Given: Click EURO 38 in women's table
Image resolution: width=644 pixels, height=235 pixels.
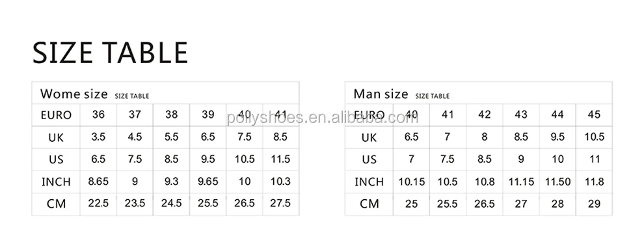Looking at the screenshot, I should click(172, 114).
